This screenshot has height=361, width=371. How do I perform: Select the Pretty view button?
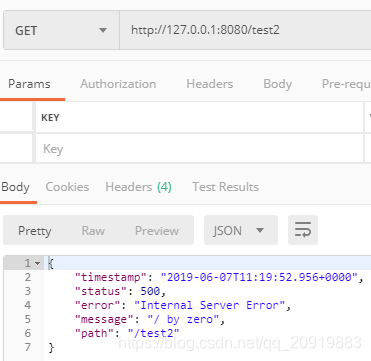[35, 231]
